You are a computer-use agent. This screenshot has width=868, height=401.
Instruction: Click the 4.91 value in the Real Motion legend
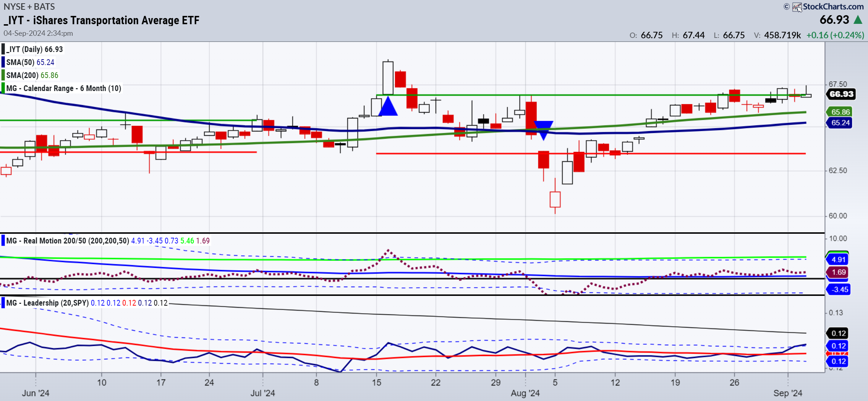click(138, 241)
